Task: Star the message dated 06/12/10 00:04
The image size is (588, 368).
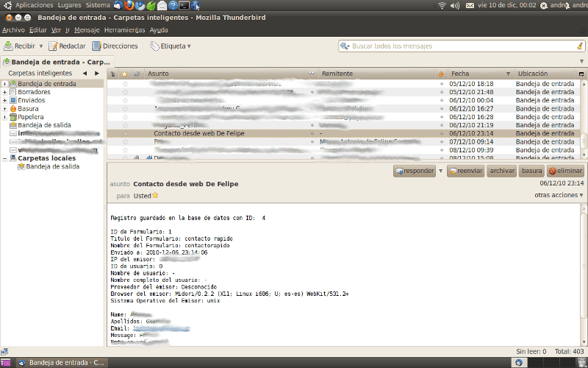Action: click(125, 100)
